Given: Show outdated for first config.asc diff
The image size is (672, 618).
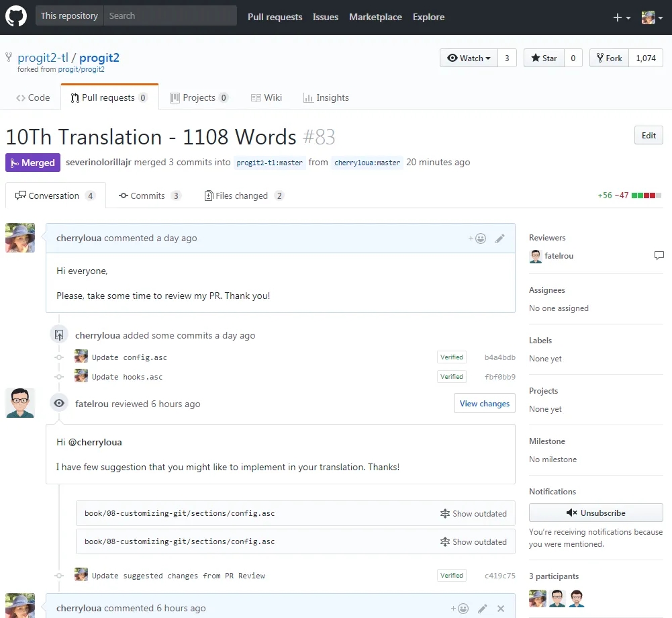Looking at the screenshot, I should (473, 514).
